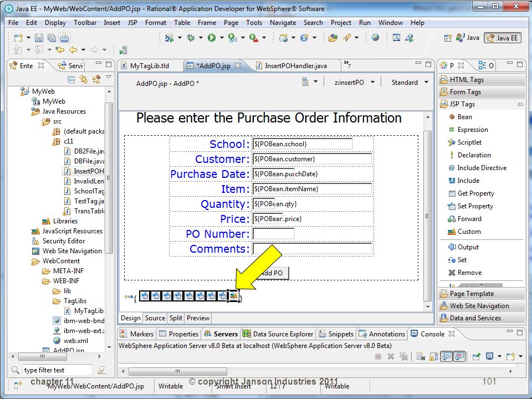Switch to the Split view tab
Image resolution: width=532 pixels, height=399 pixels.
click(x=176, y=318)
